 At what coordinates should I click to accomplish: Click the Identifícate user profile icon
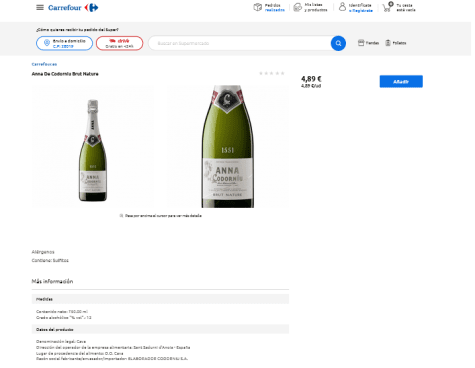point(342,7)
